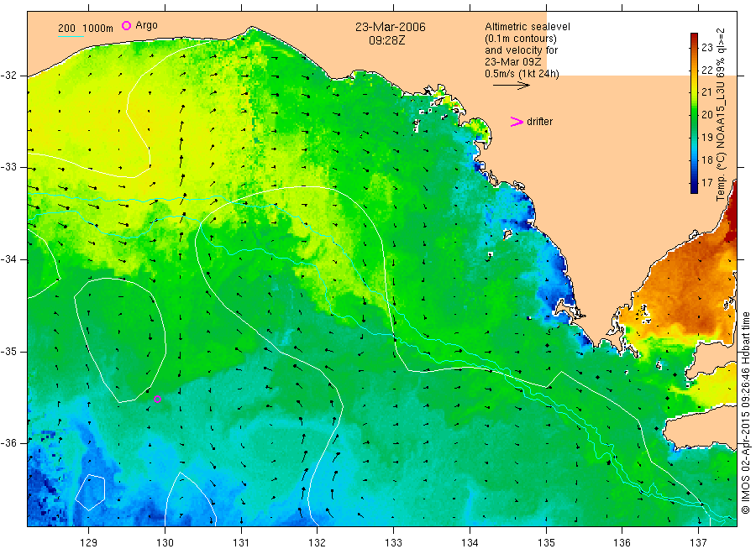Screen dimensions: 756x554
Task: Click the 'and velocity for' legend line
Action: [521, 50]
